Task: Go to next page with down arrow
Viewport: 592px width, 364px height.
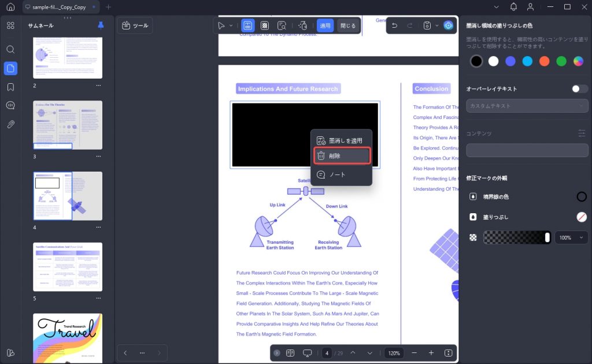Action: (x=369, y=353)
